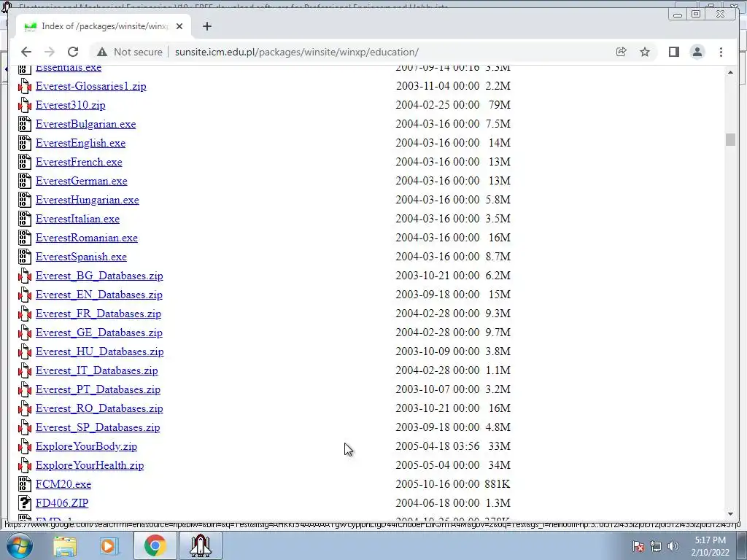Screen dimensions: 747x560
Task: Go back to the previous page
Action: click(x=26, y=52)
